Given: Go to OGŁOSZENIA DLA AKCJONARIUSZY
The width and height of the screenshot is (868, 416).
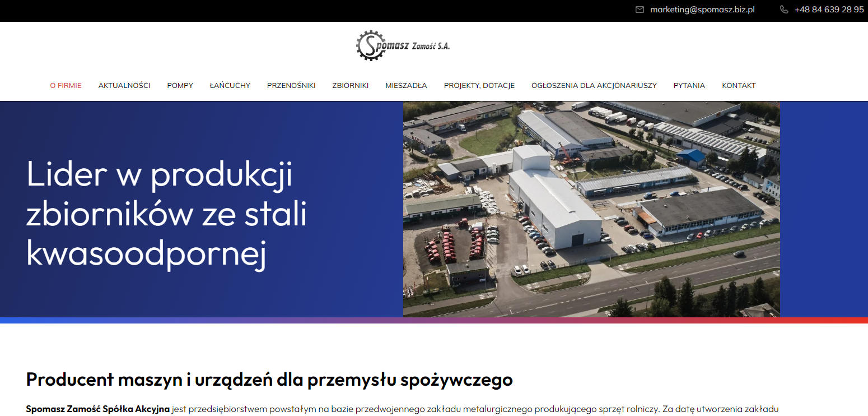Looking at the screenshot, I should click(594, 86).
